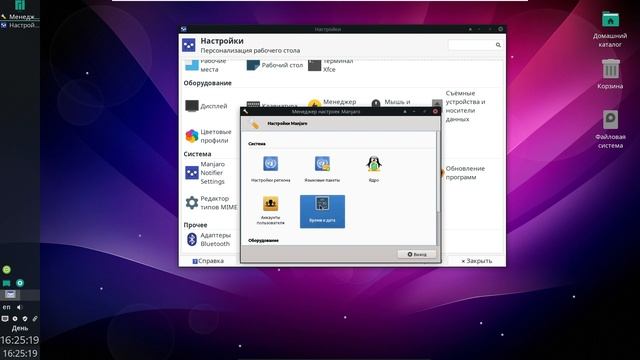
Task: Open Редактор типов MIME
Action: point(211,202)
